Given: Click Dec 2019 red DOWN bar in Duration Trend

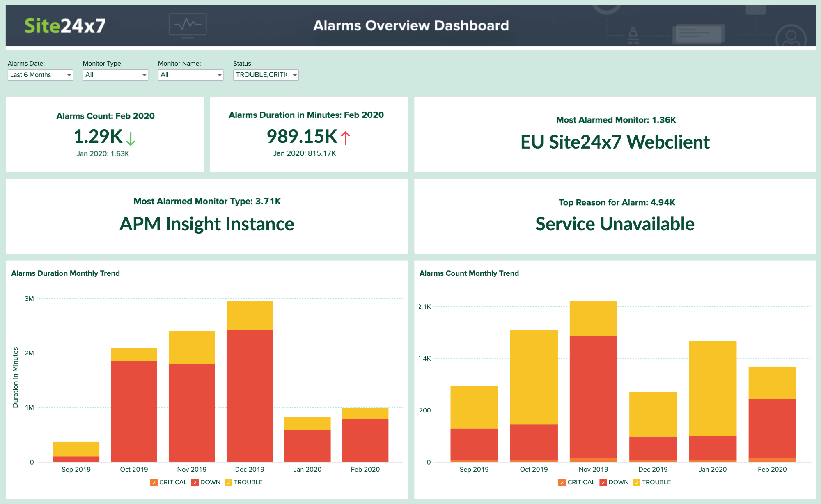Looking at the screenshot, I should tap(250, 396).
